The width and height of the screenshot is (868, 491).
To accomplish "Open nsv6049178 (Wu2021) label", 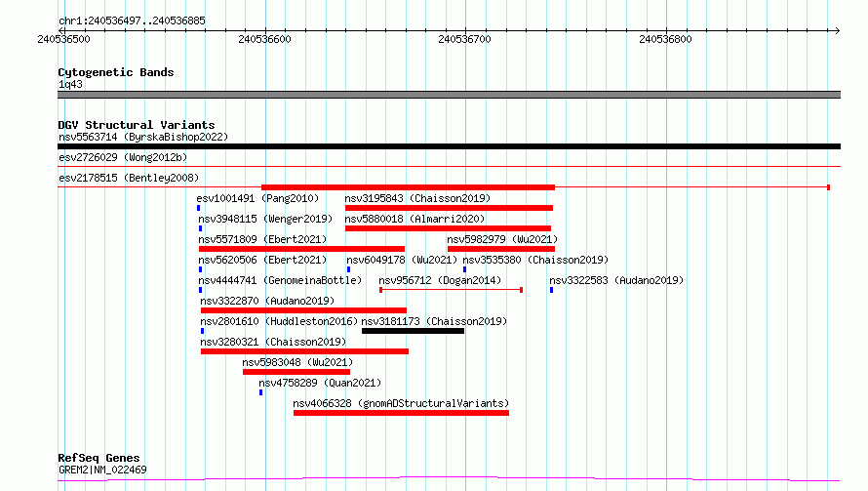I will click(402, 260).
